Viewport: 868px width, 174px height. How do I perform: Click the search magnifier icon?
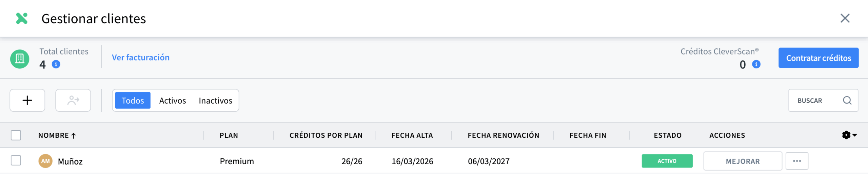point(847,100)
